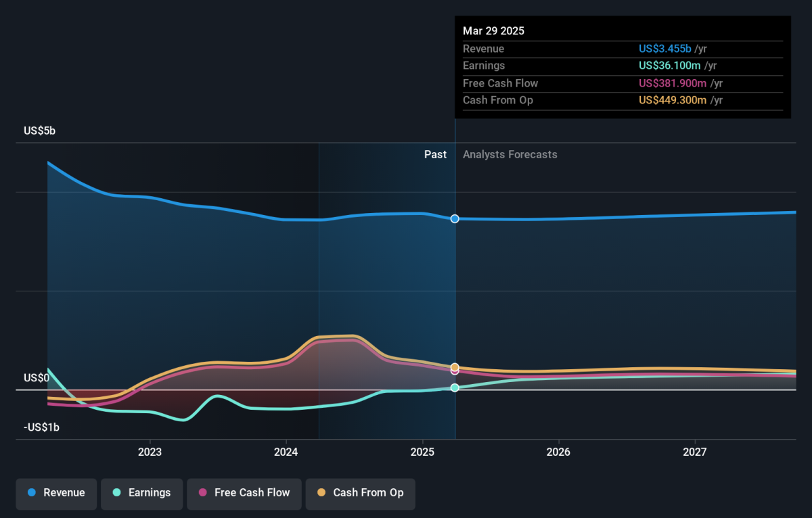This screenshot has width=812, height=518.
Task: Click the blue Revenue legend dot
Action: [x=32, y=493]
